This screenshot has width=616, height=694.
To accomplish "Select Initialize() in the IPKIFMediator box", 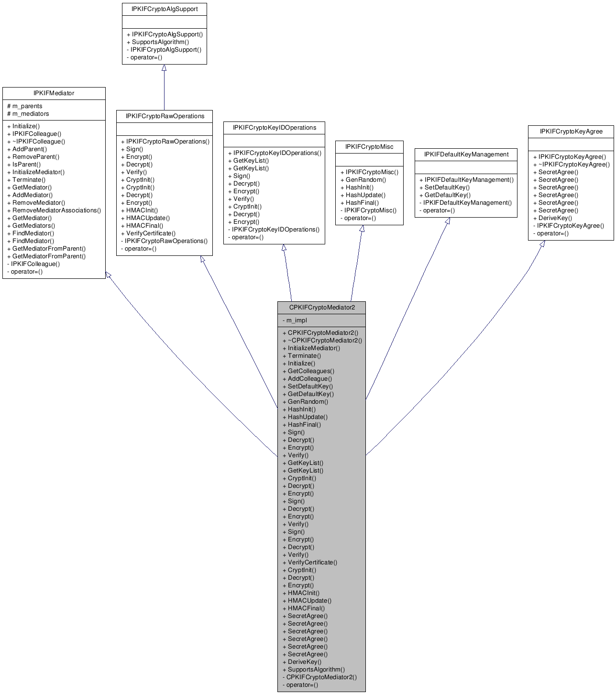I will (x=23, y=126).
